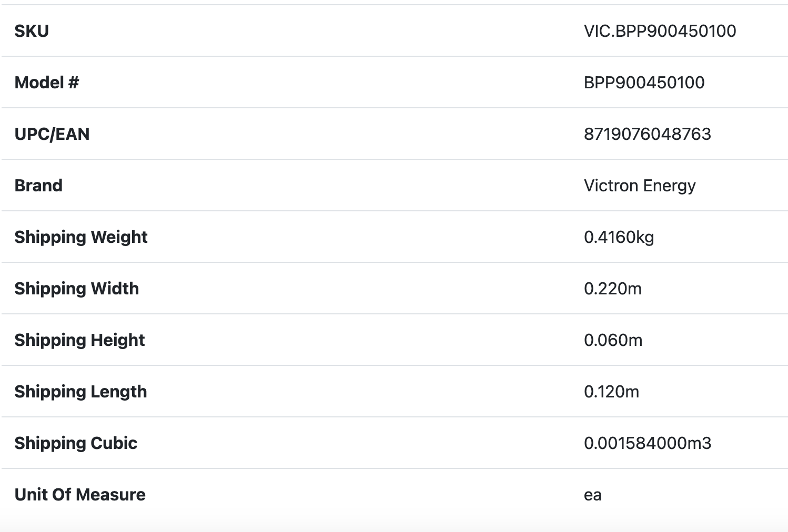788x532 pixels.
Task: Click the Shipping Weight label
Action: (81, 237)
